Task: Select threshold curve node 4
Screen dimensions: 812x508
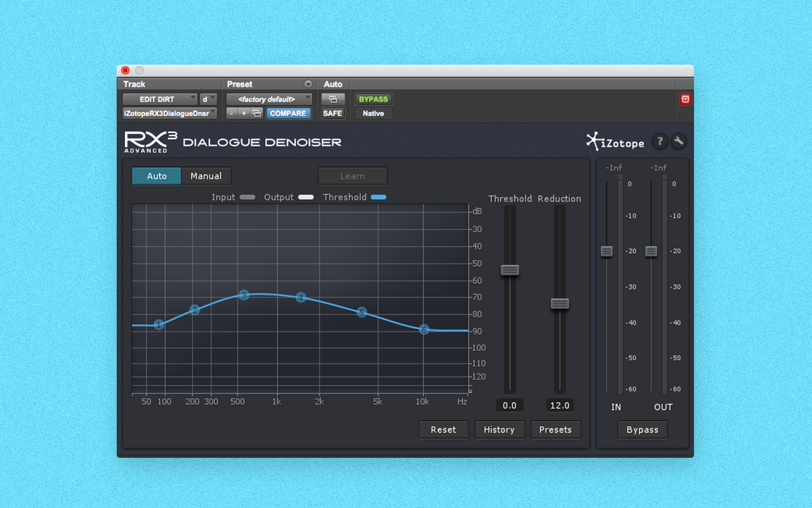Action: pyautogui.click(x=301, y=297)
